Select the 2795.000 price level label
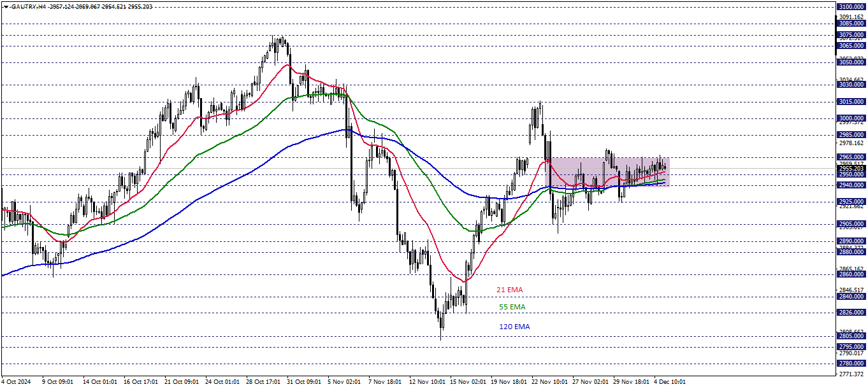 point(851,347)
